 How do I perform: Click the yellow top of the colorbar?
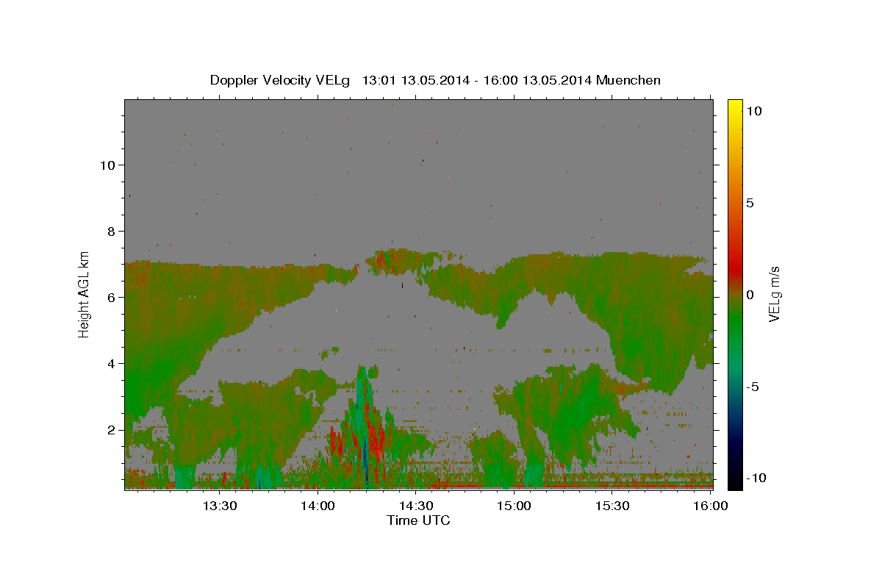735,105
